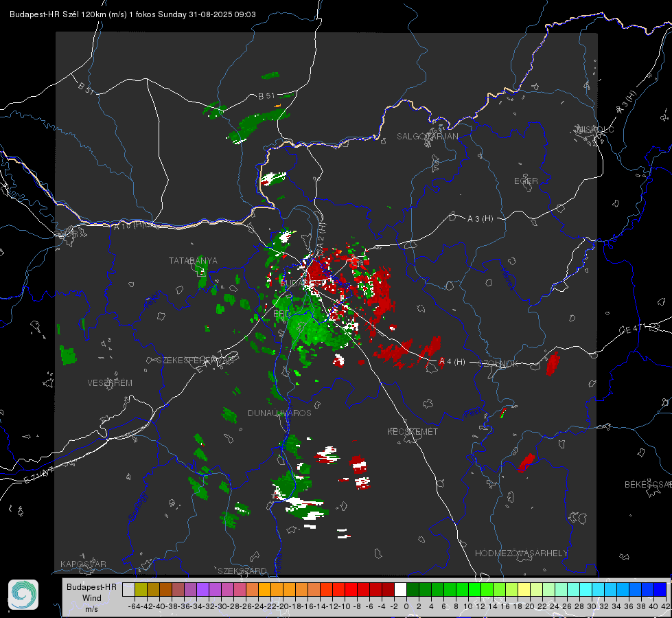This screenshot has width=672, height=618.
Task: Select the Heves county label
Action: click(507, 278)
